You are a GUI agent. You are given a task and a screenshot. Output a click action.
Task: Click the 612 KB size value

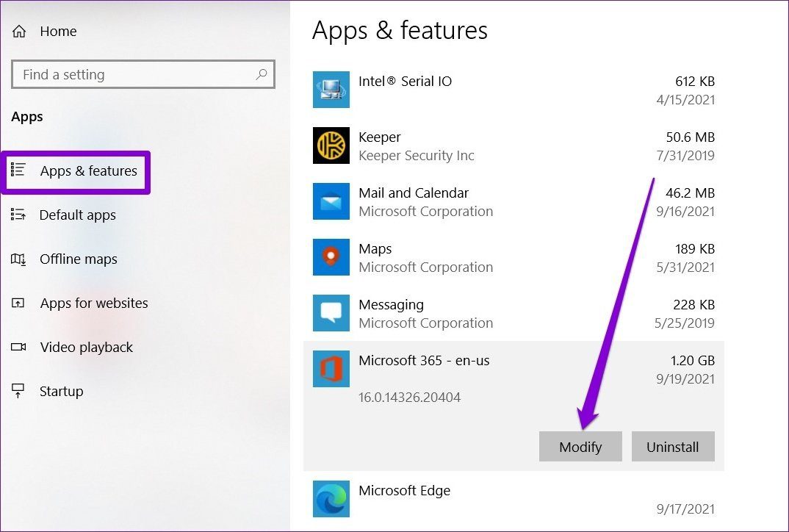(695, 81)
